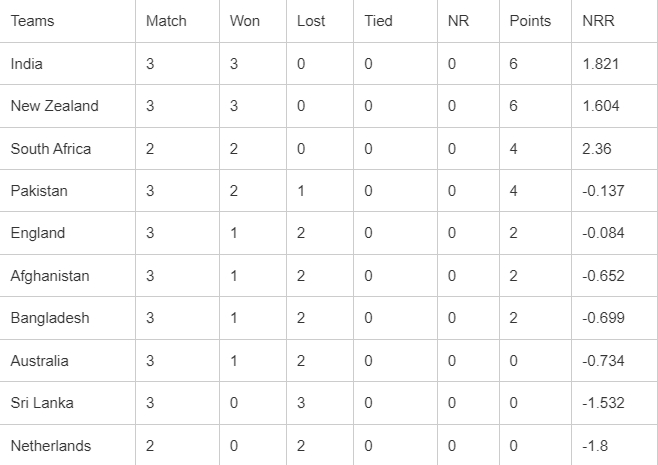The width and height of the screenshot is (658, 465).
Task: Click the Match column header
Action: point(166,21)
